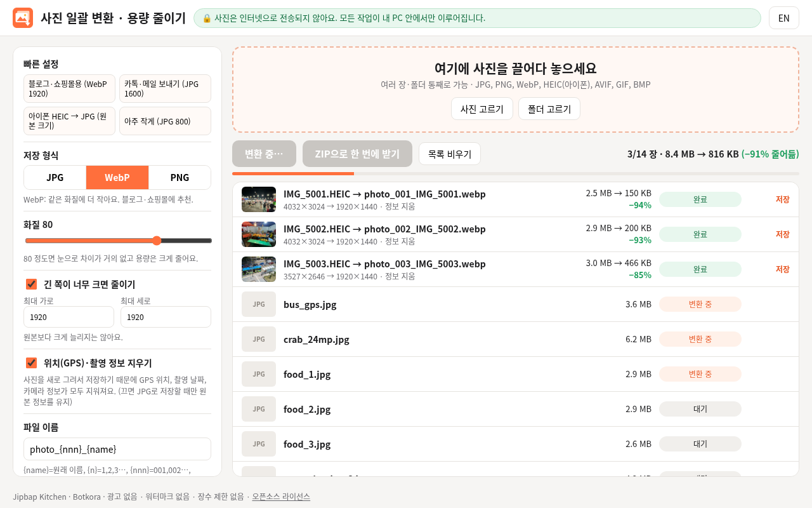Apply preset '카톡·메일 보내기 (JPG 1600)'

pos(165,88)
